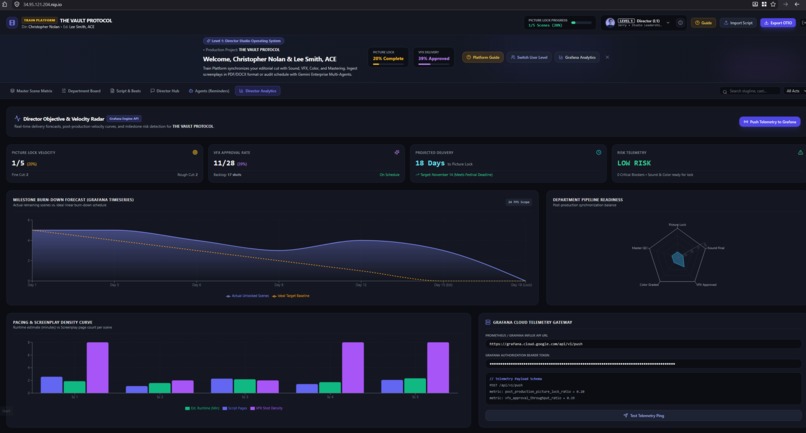Click the Grafana Engine API badge
The height and width of the screenshot is (433, 806).
(x=124, y=118)
